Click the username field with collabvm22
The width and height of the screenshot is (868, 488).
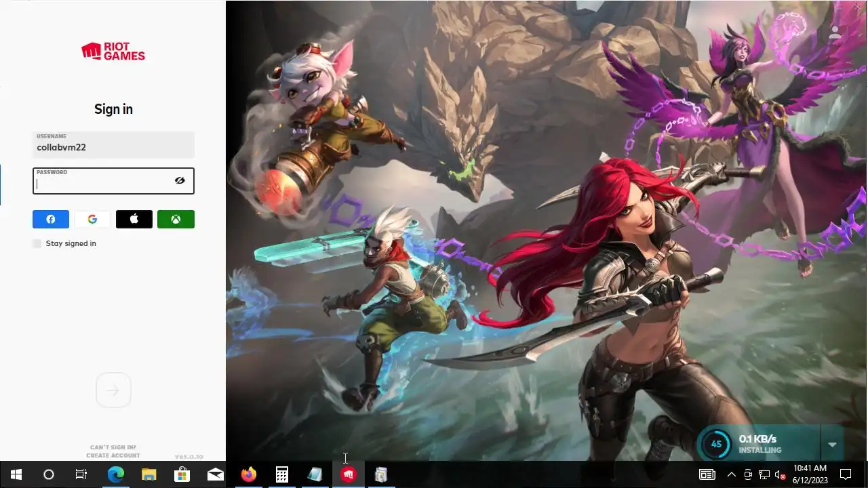[113, 144]
